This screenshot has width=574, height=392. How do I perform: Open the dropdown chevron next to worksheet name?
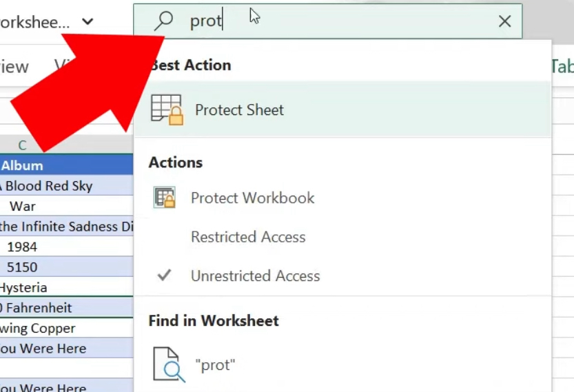click(88, 21)
